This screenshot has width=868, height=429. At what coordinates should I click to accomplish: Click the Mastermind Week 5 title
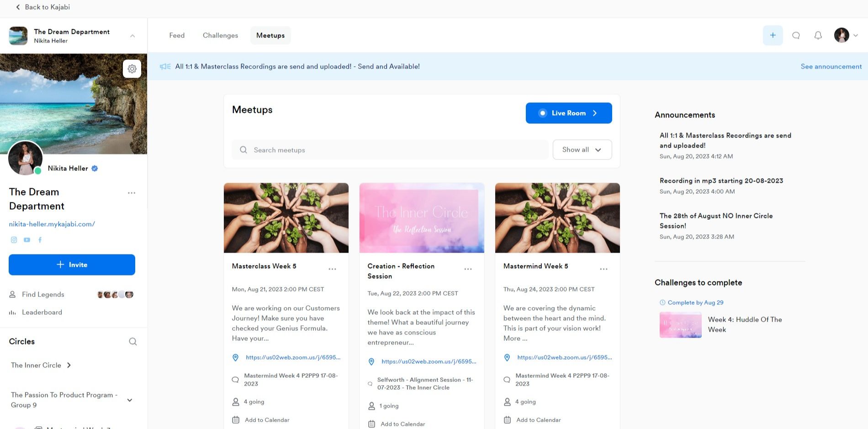pyautogui.click(x=536, y=266)
